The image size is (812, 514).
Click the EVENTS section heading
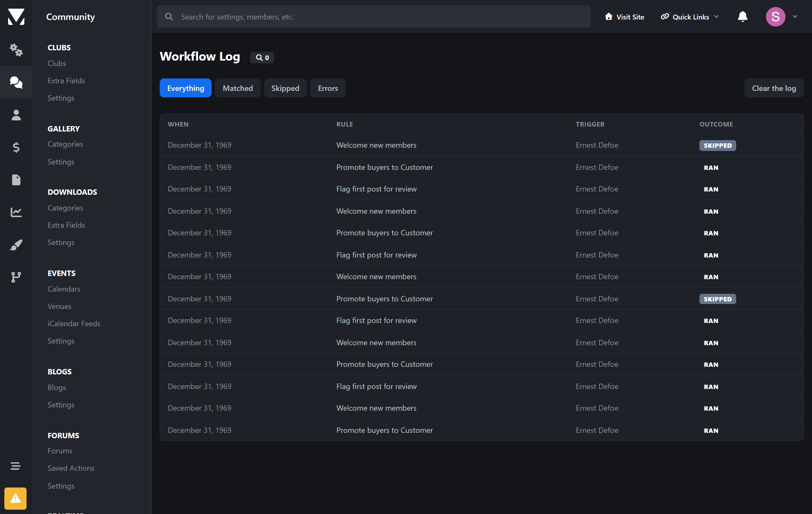pos(61,273)
